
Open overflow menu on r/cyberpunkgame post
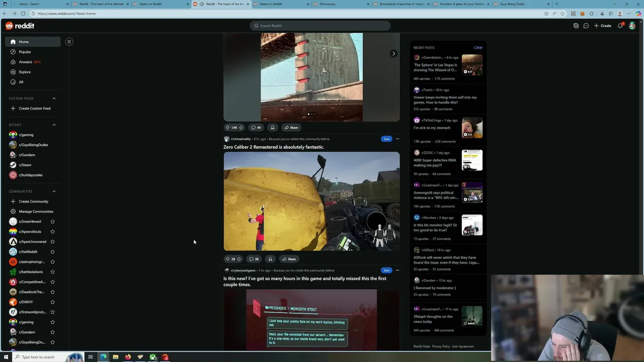(397, 270)
